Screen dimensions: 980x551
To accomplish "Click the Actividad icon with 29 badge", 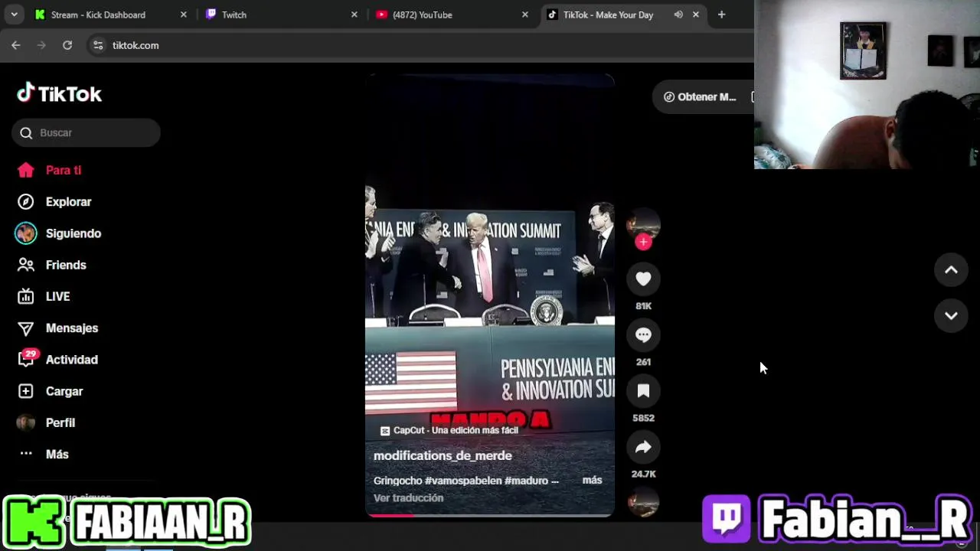I will point(27,359).
